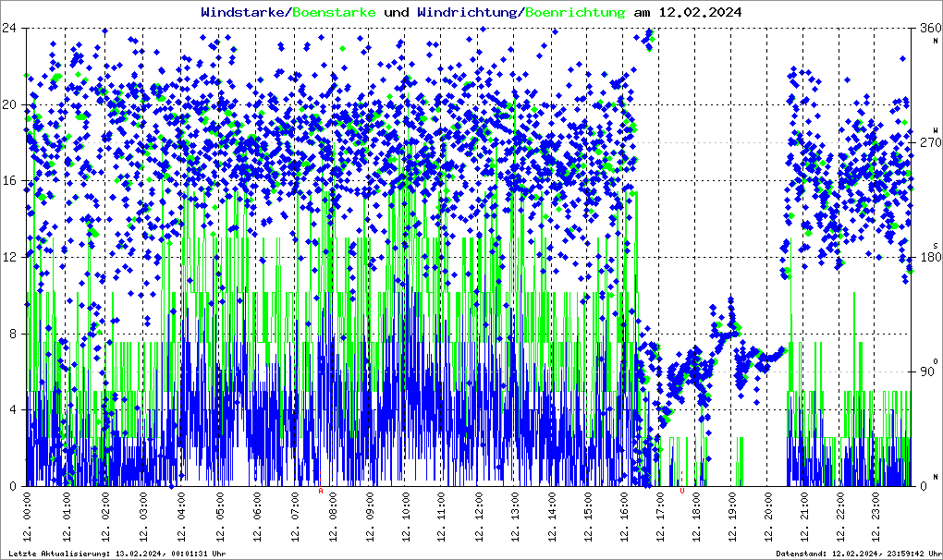The width and height of the screenshot is (943, 560).
Task: Click the time label "12. 02:00"
Action: click(x=104, y=516)
